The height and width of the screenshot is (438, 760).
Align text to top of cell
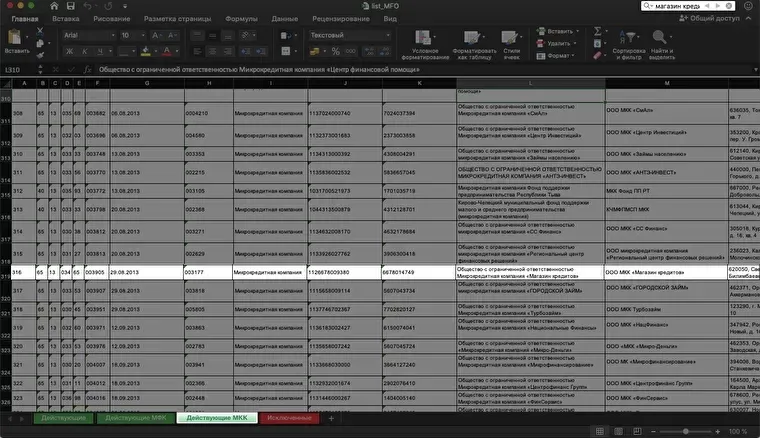click(197, 35)
